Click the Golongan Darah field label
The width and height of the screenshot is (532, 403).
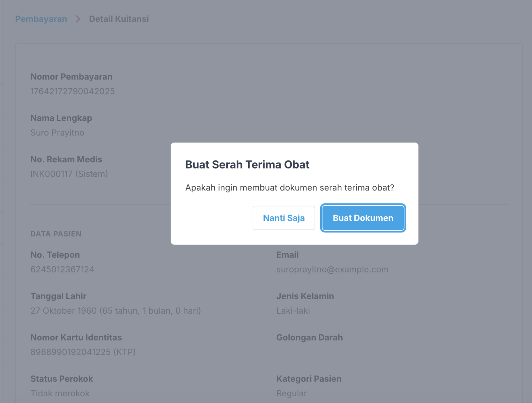pyautogui.click(x=310, y=337)
